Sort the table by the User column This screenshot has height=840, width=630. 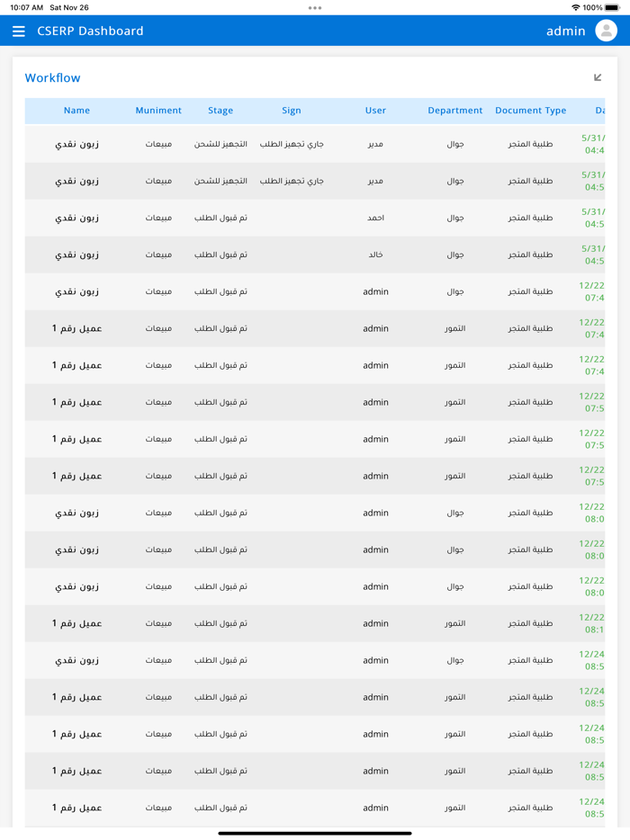[x=375, y=110]
